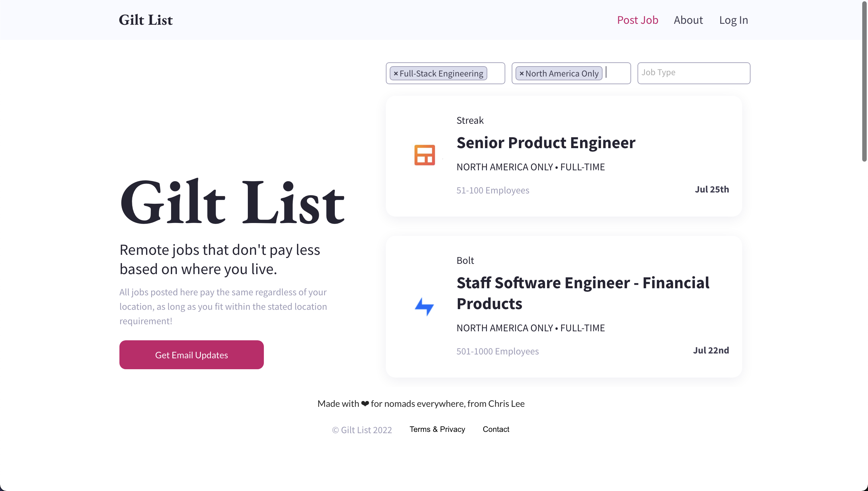Open the Job Type dropdown field
The height and width of the screenshot is (491, 868).
click(x=694, y=73)
